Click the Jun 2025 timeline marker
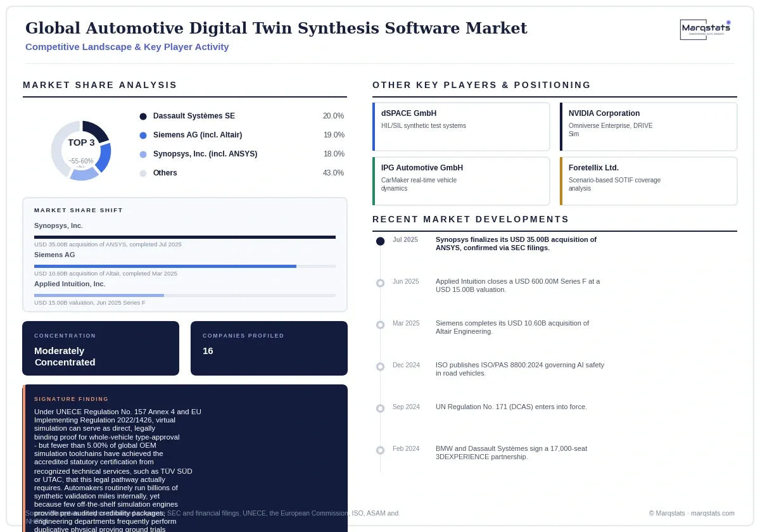The height and width of the screenshot is (532, 760). 380,283
